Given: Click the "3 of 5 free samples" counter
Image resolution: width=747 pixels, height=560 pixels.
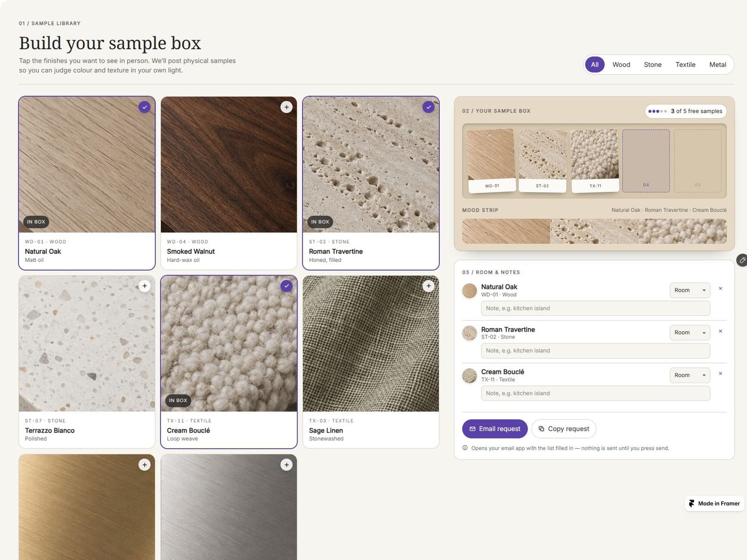Looking at the screenshot, I should pyautogui.click(x=686, y=111).
